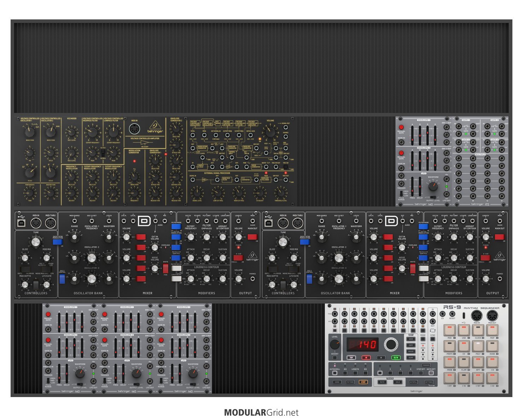
Task: Click CUTOFF FREQUENCY knob on right Model D
Action: tap(438, 237)
